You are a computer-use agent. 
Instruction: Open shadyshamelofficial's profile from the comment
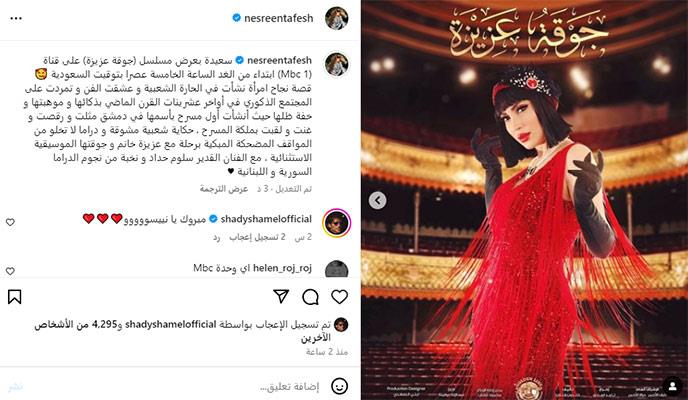pyautogui.click(x=266, y=219)
